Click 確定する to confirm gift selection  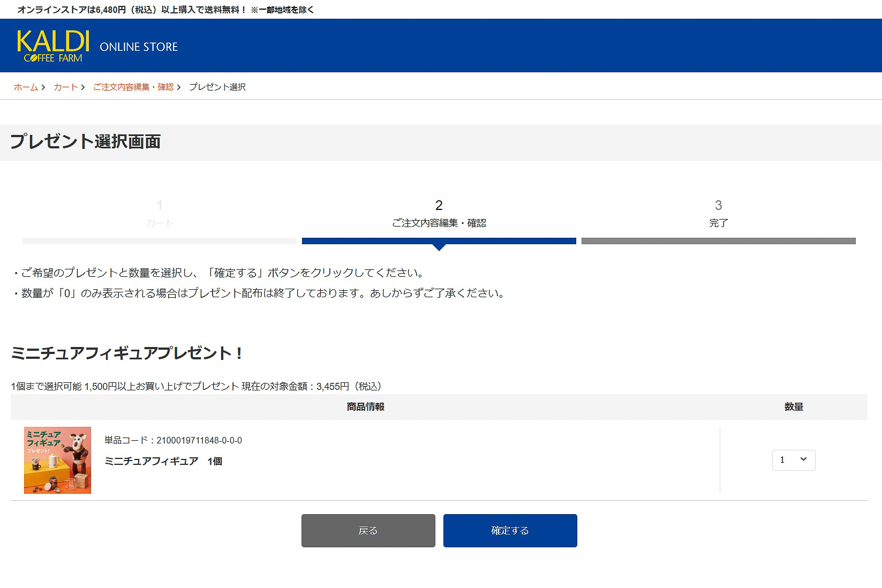(509, 530)
